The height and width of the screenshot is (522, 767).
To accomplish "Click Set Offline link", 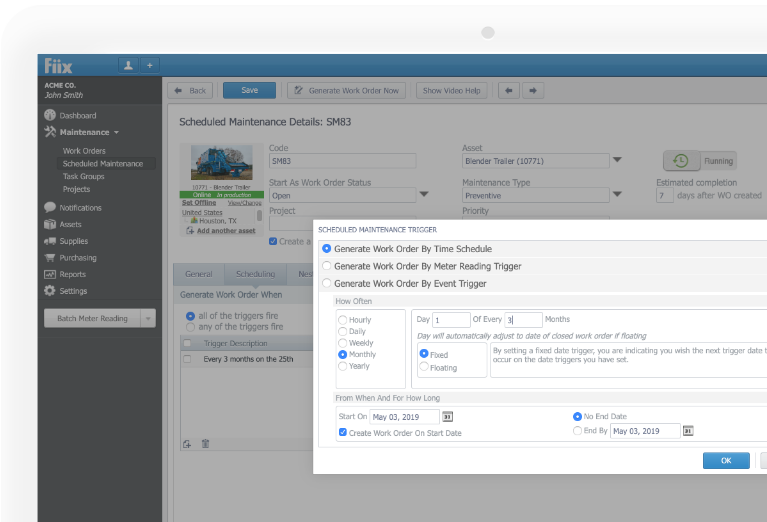I will (x=199, y=203).
